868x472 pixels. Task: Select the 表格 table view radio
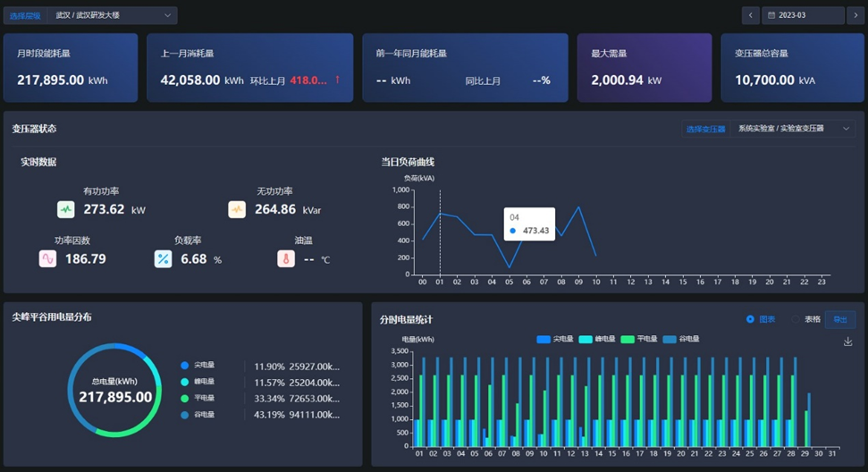click(797, 319)
